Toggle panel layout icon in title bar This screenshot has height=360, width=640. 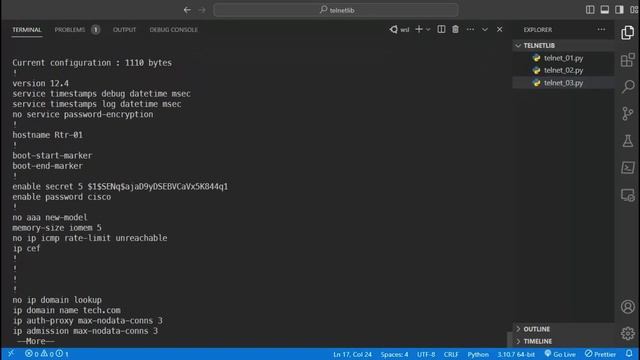tap(604, 9)
